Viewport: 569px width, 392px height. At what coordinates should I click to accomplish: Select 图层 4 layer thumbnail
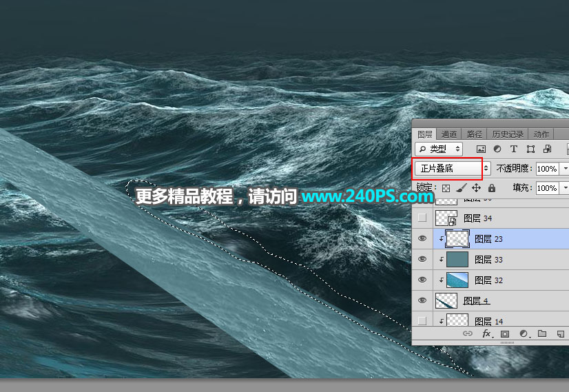446,300
